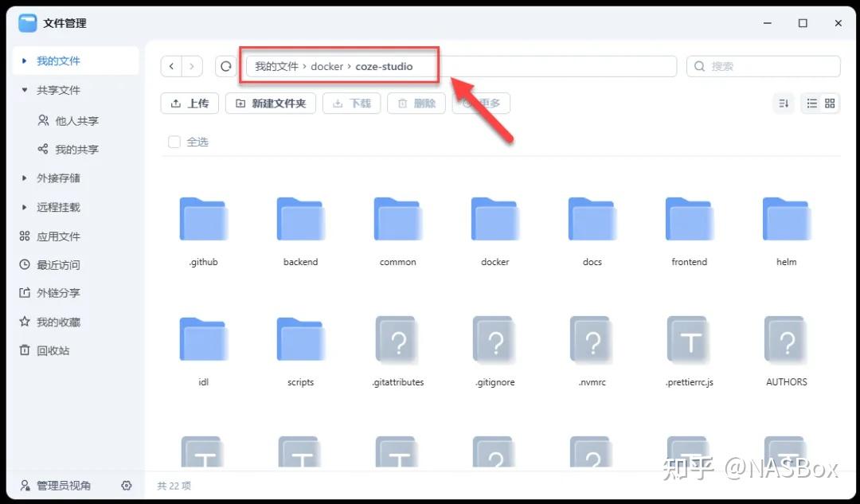860x504 pixels.
Task: Open the search icon in search box
Action: (698, 66)
